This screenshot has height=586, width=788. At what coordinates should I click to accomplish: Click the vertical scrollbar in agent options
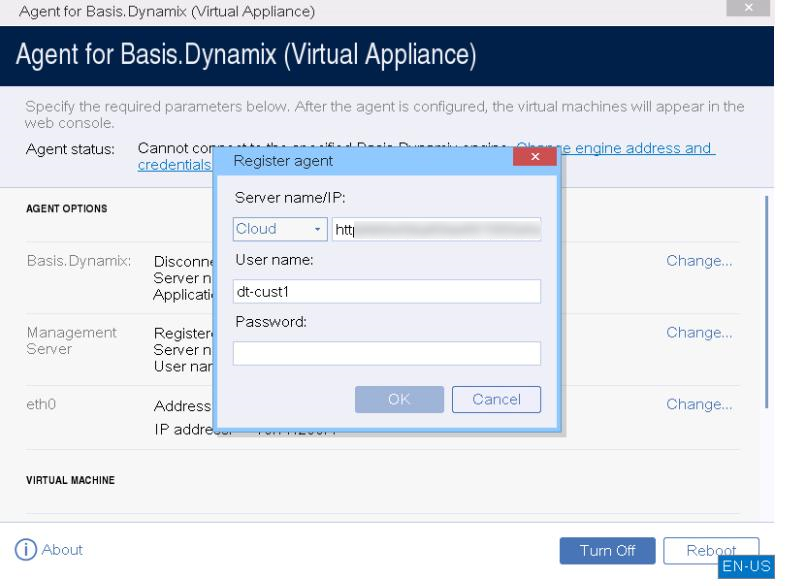coord(766,302)
